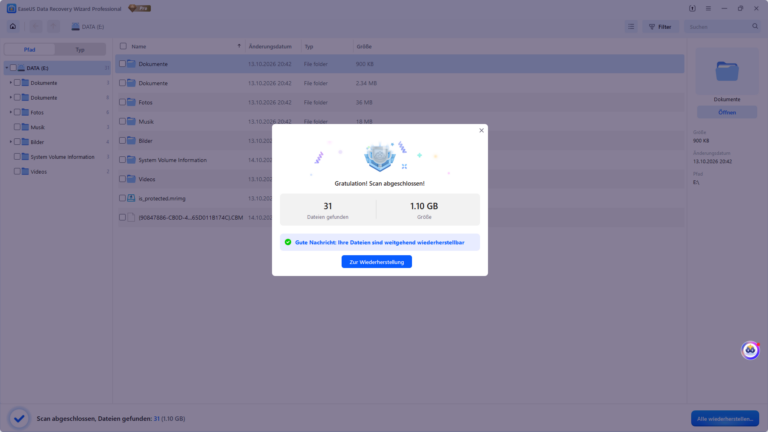
Task: Click the DATA (E:) drive icon in tree
Action: 21,68
